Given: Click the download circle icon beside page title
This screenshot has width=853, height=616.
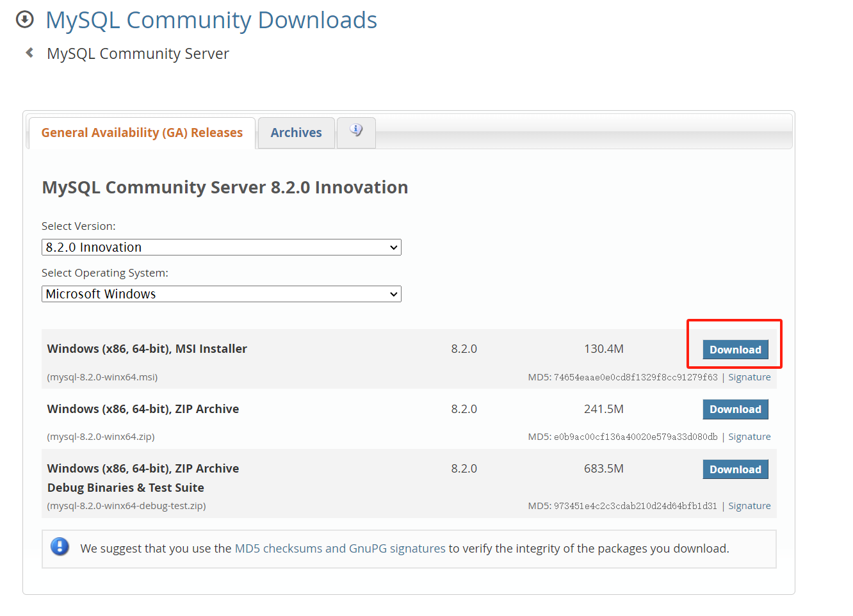Looking at the screenshot, I should (24, 20).
